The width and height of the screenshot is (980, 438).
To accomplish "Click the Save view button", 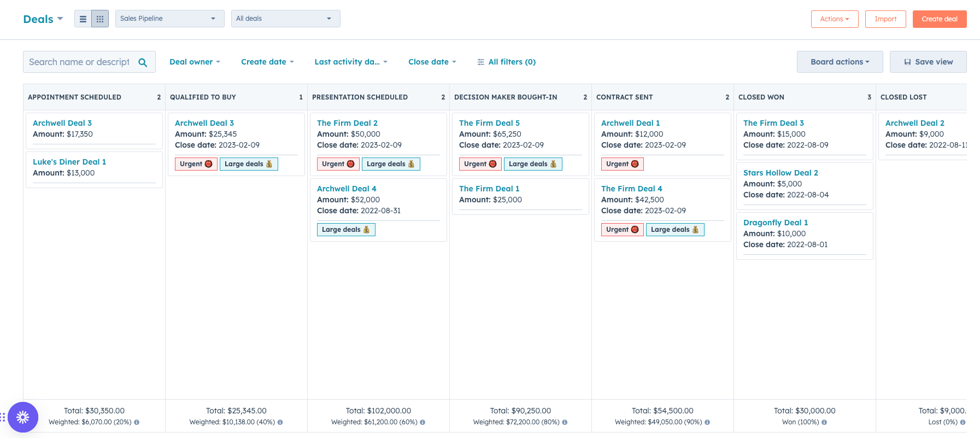I will 928,62.
